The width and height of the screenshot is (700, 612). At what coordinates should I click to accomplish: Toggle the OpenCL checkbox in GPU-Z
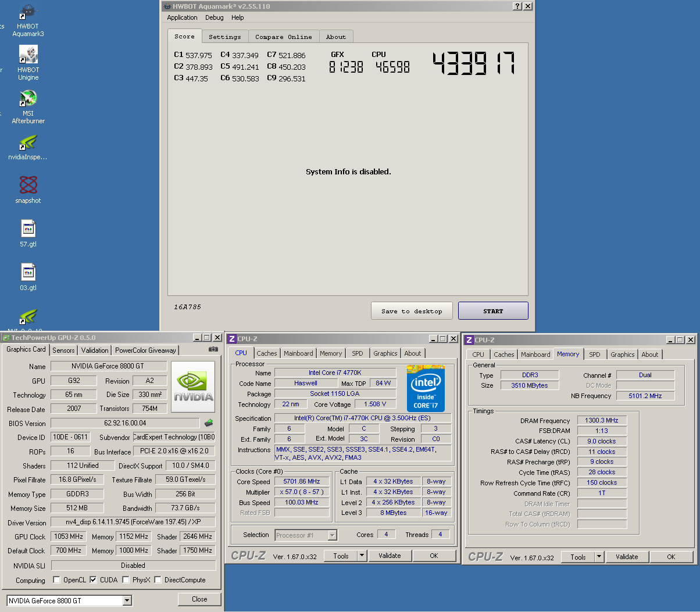pos(56,579)
